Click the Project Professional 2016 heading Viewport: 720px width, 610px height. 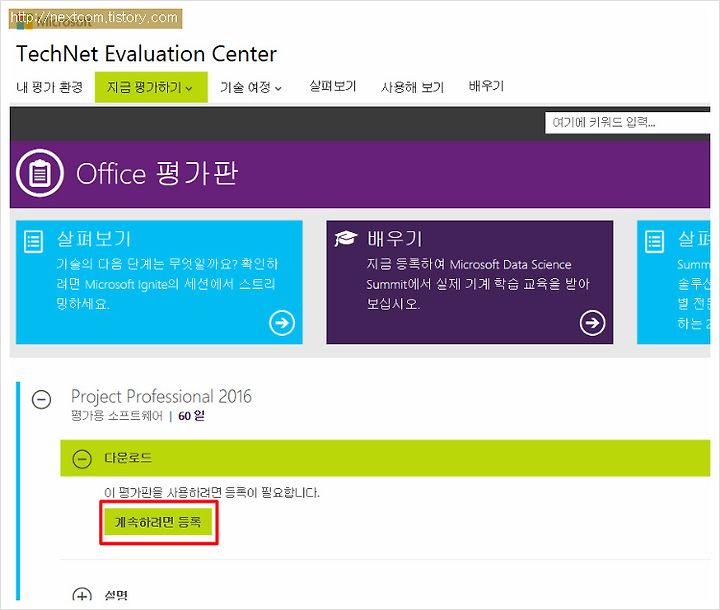click(161, 396)
